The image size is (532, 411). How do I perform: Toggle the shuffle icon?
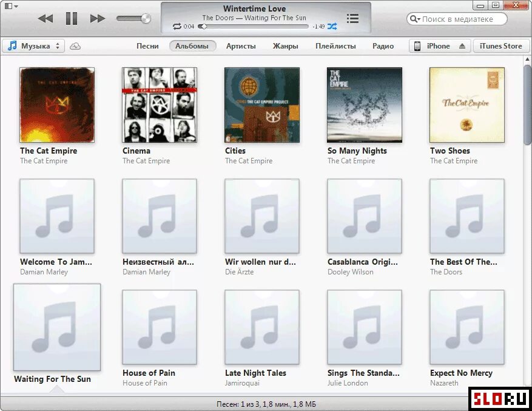coord(332,26)
